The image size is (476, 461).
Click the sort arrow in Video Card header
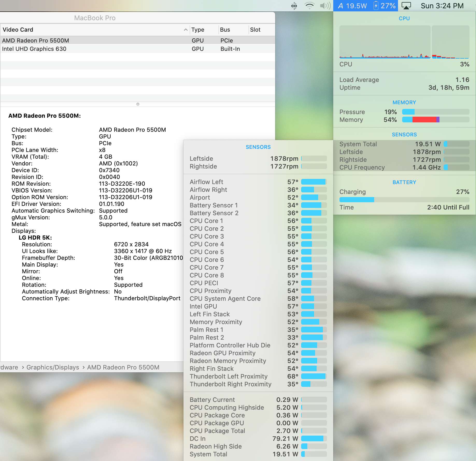click(x=186, y=30)
